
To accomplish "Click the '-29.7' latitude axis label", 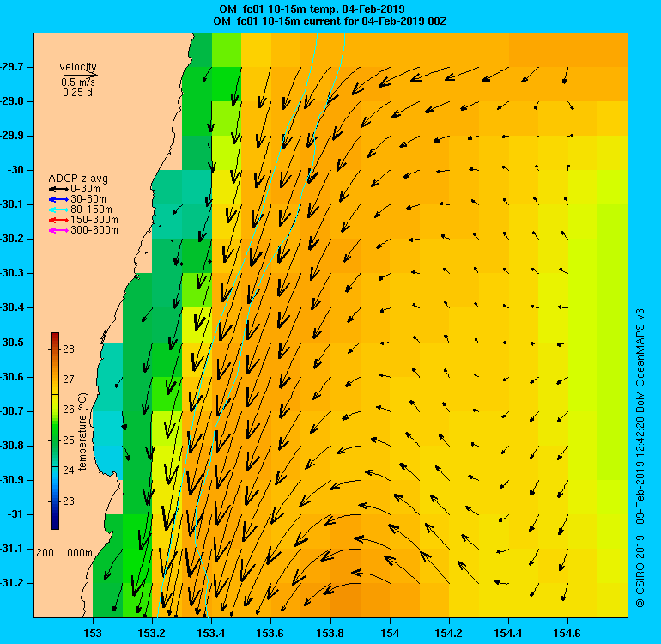I will pos(11,67).
